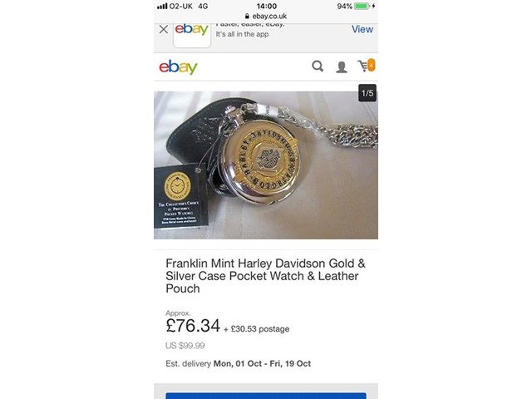Tap the padlock icon by the URL
The height and width of the screenshot is (399, 532).
coord(247,16)
